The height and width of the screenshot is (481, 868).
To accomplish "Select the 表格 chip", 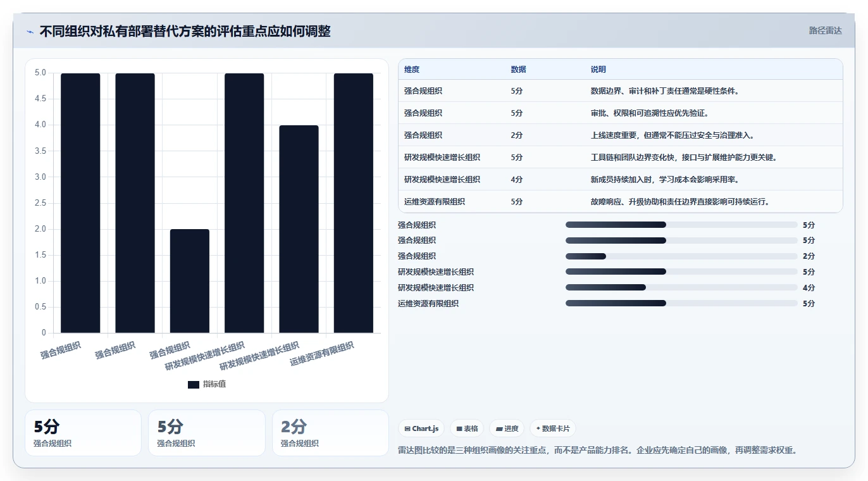I will coord(467,428).
